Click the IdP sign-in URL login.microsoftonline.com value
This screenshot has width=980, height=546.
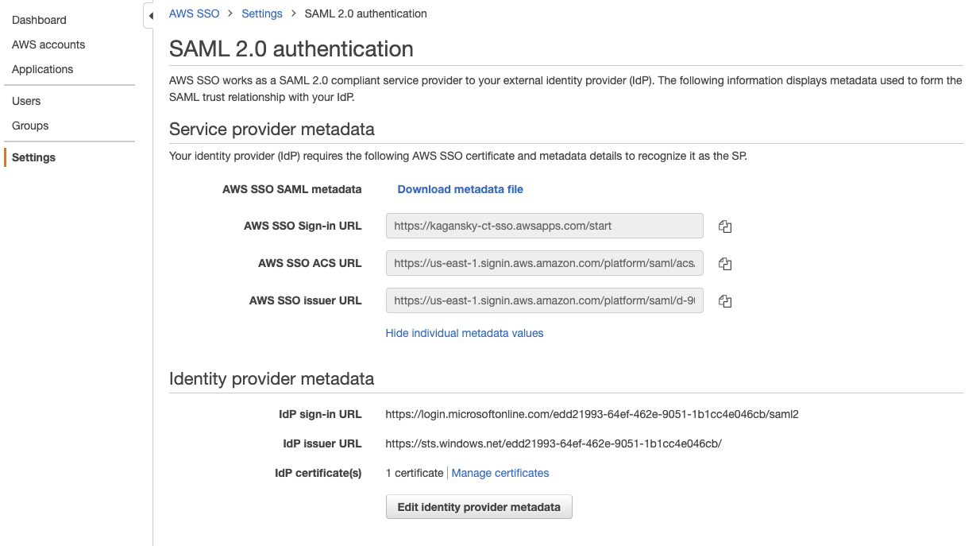[x=592, y=414]
